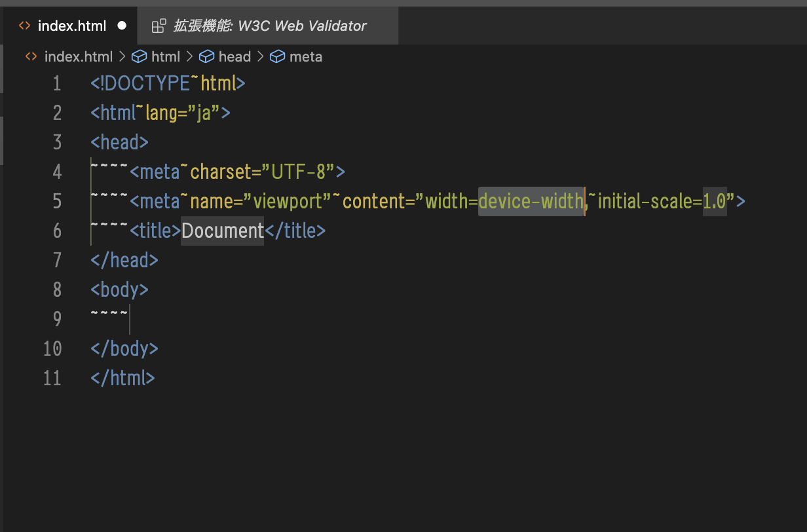
Task: Click the file icon in the breadcrumb bar
Action: point(31,57)
